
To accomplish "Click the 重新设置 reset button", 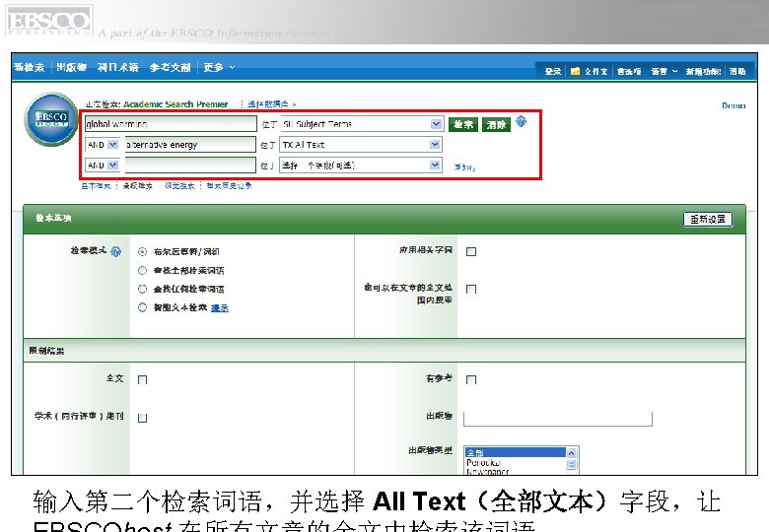I will click(x=708, y=219).
